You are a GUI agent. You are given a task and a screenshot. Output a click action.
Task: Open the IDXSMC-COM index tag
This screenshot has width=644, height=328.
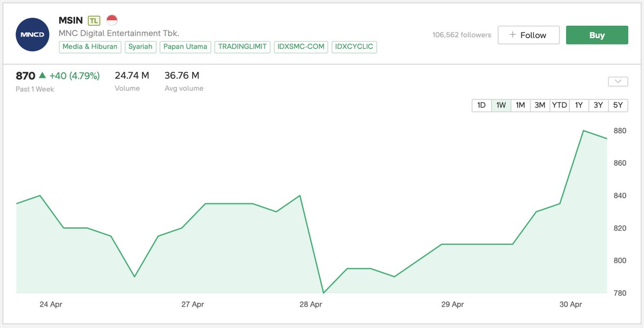click(301, 47)
